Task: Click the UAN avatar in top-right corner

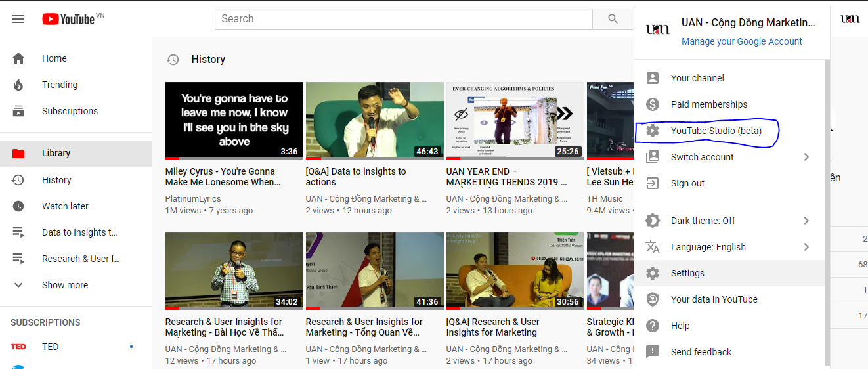Action: coord(850,19)
